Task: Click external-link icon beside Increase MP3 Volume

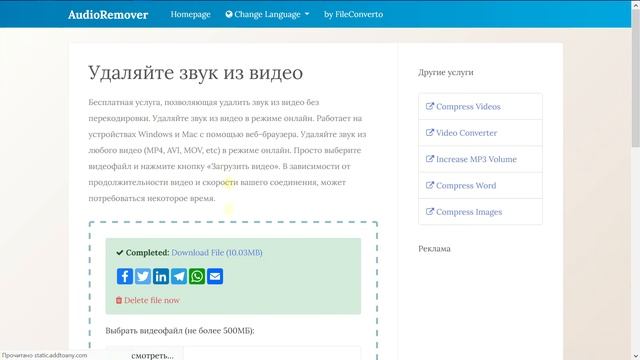Action: coord(429,159)
